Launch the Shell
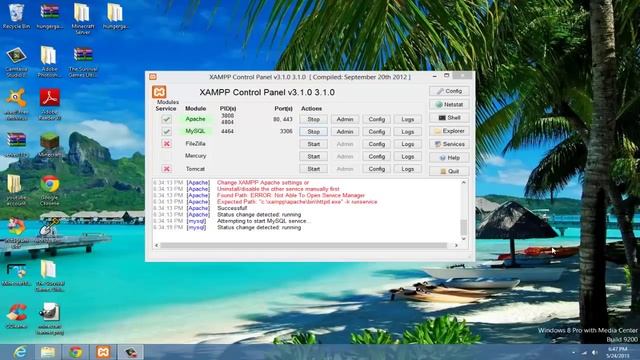640x360 pixels. click(x=449, y=118)
